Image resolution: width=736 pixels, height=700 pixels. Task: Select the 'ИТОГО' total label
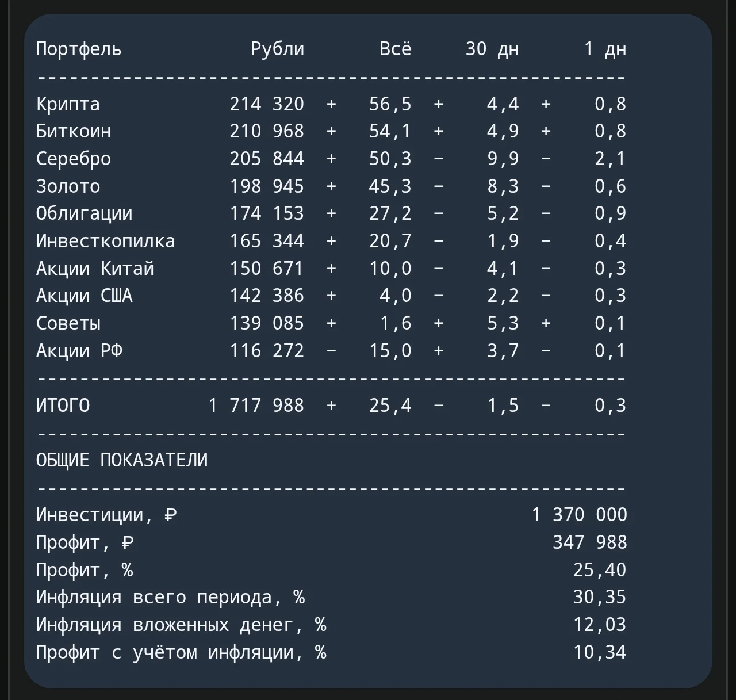point(63,406)
